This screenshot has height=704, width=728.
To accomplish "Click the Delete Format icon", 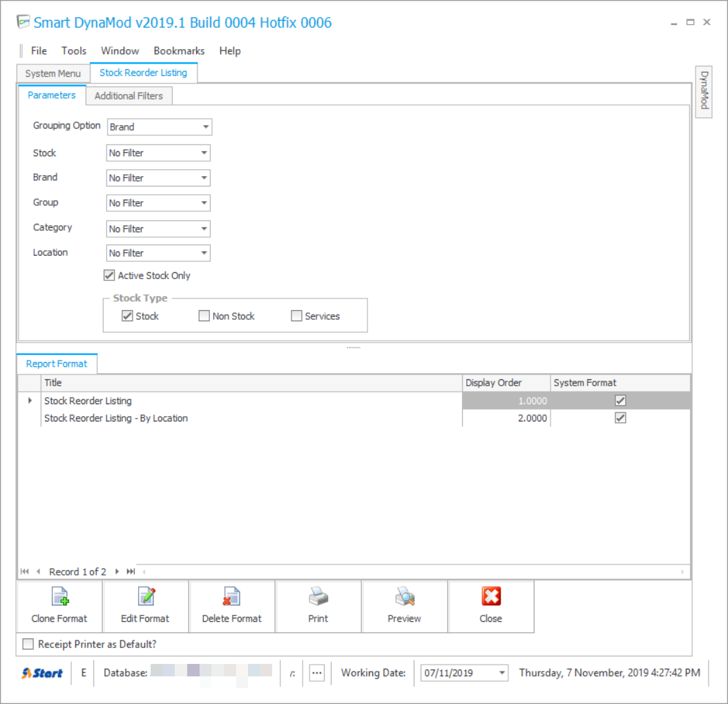I will point(231,597).
